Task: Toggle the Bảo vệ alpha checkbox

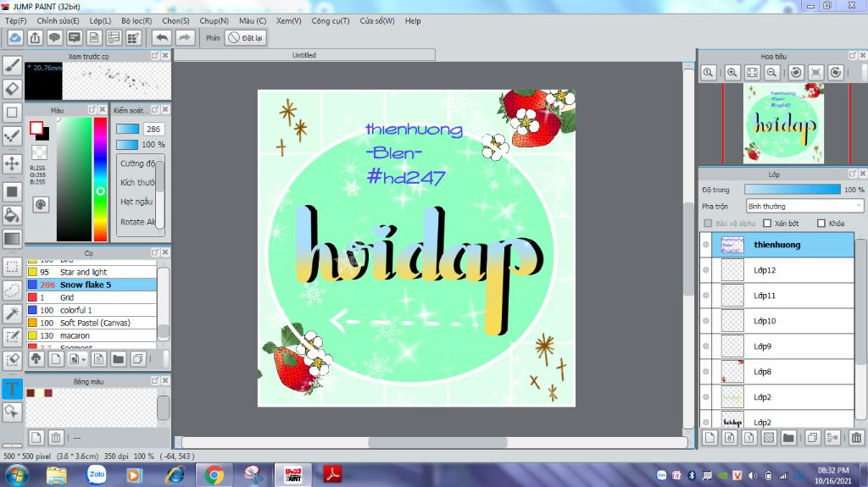Action: (708, 224)
